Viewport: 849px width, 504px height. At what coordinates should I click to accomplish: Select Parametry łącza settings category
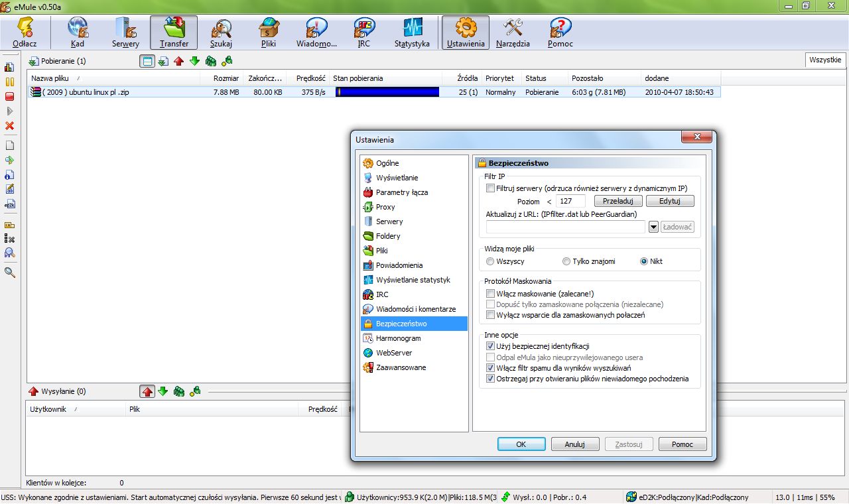[414, 192]
